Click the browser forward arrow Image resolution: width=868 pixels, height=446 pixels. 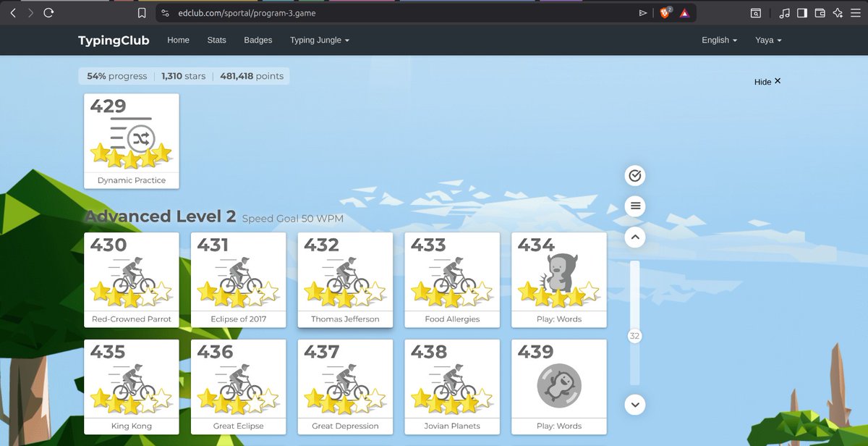[x=30, y=12]
